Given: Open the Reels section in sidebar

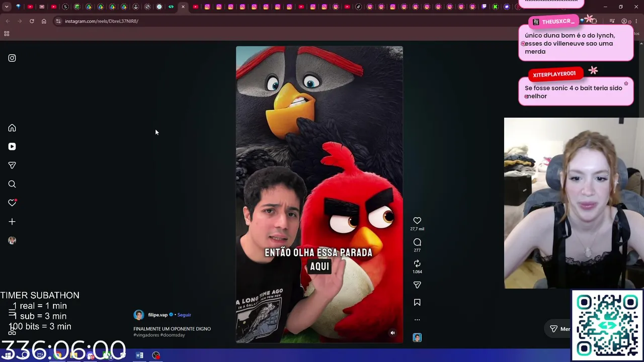Looking at the screenshot, I should click(12, 146).
